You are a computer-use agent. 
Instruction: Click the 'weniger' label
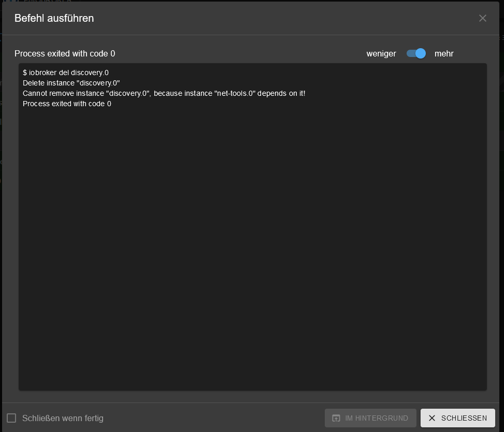[x=381, y=54]
